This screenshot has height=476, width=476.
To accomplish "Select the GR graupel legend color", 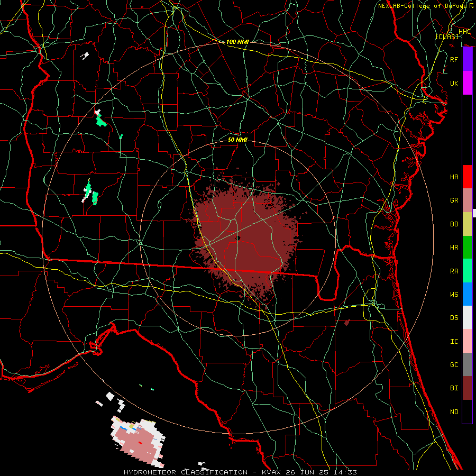I will tap(467, 200).
